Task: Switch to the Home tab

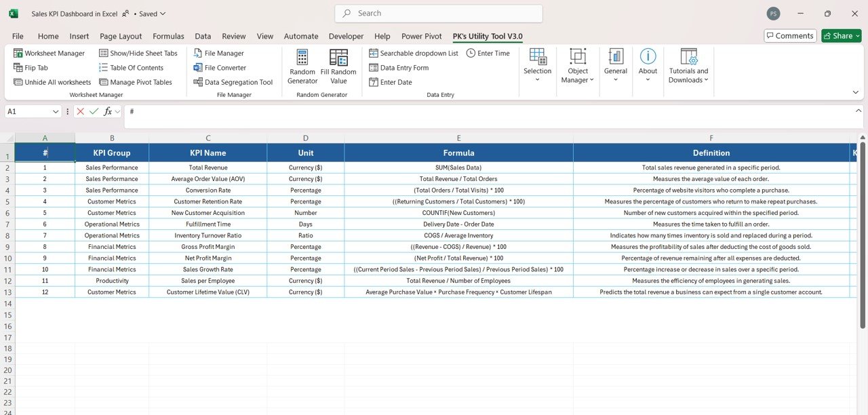Action: pyautogui.click(x=48, y=37)
